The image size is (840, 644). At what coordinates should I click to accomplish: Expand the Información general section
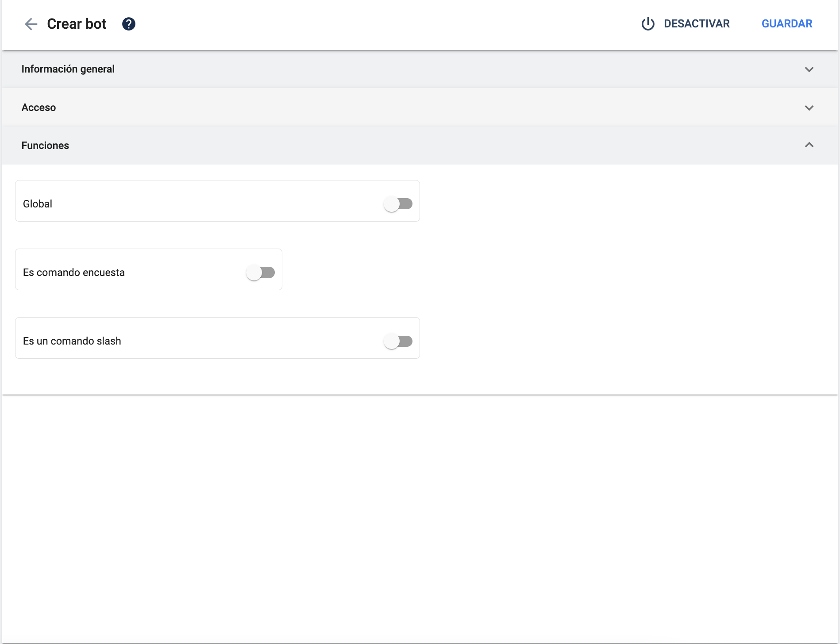[809, 69]
